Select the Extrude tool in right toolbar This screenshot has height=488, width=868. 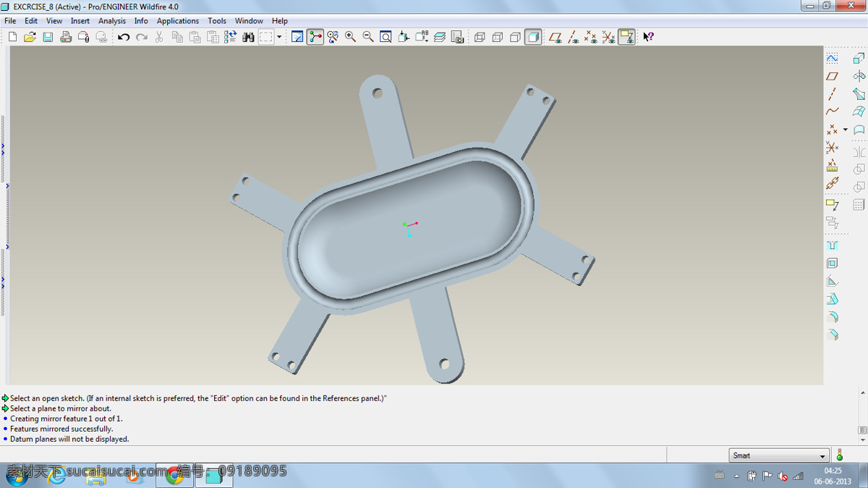tap(859, 59)
